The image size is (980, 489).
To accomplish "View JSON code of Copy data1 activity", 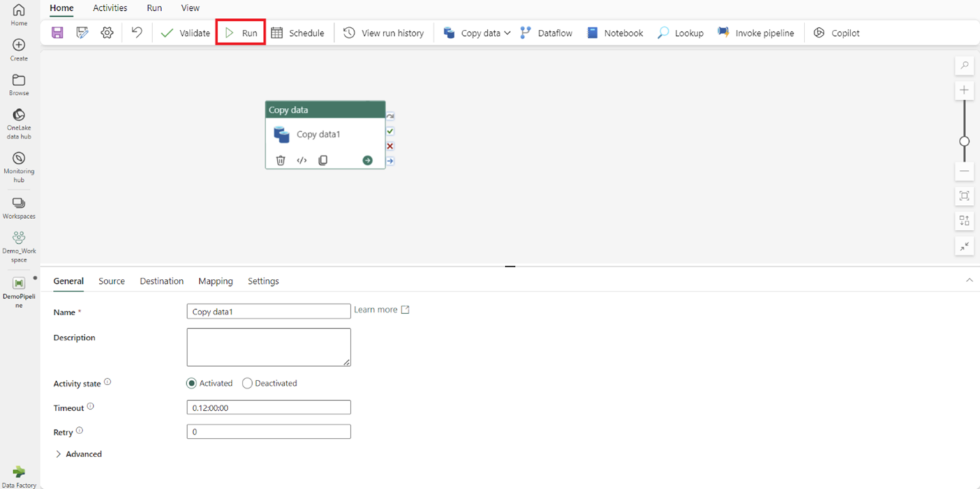I will click(301, 160).
